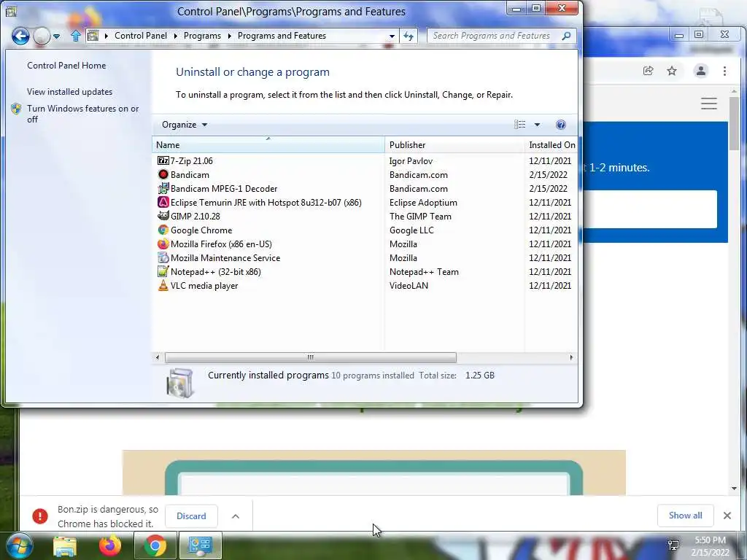Click the Google Chrome list icon
Screen dimensions: 747x560
(x=163, y=230)
